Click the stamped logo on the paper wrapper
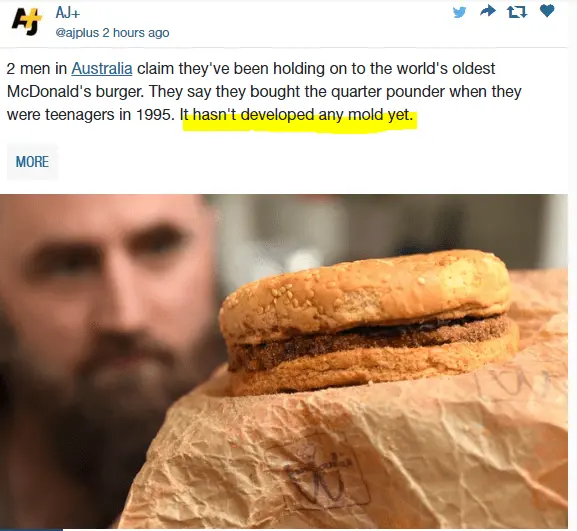Screen dimensions: 577x531 (319, 475)
